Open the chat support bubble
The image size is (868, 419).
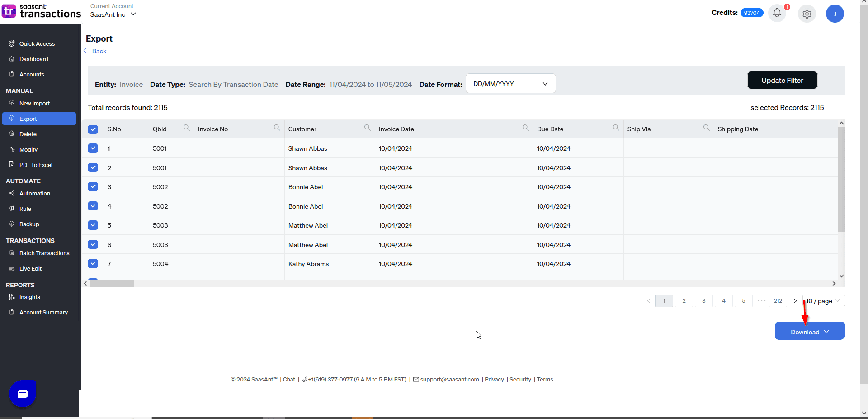click(x=23, y=394)
